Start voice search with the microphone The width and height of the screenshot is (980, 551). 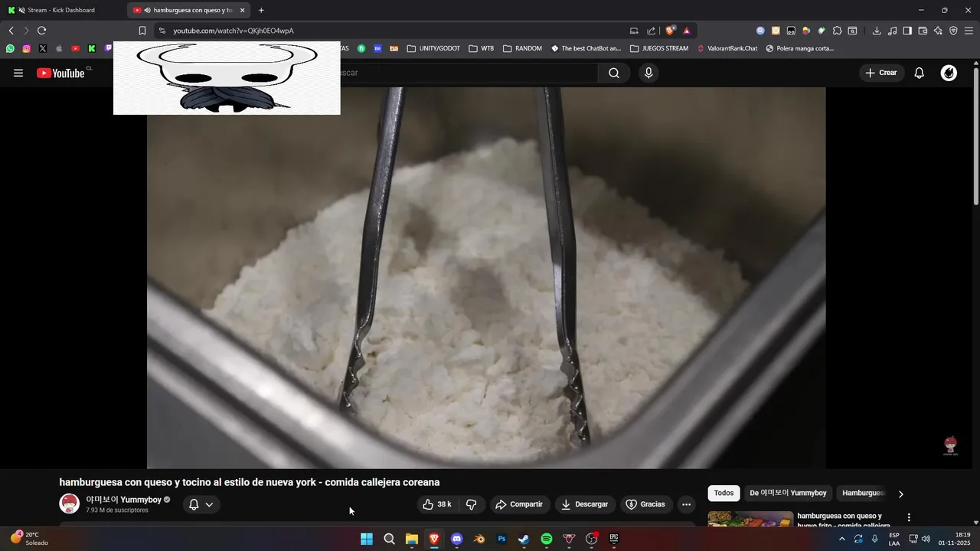[648, 73]
